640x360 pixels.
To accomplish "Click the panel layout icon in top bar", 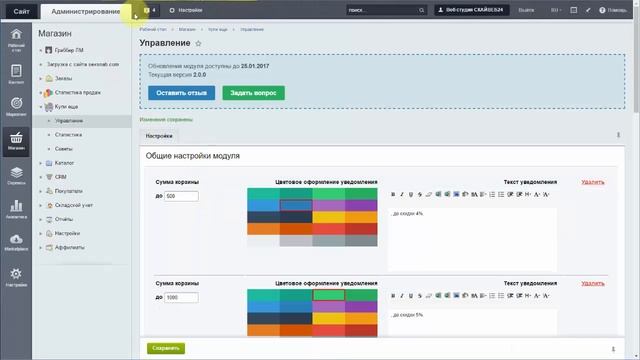I will (573, 10).
